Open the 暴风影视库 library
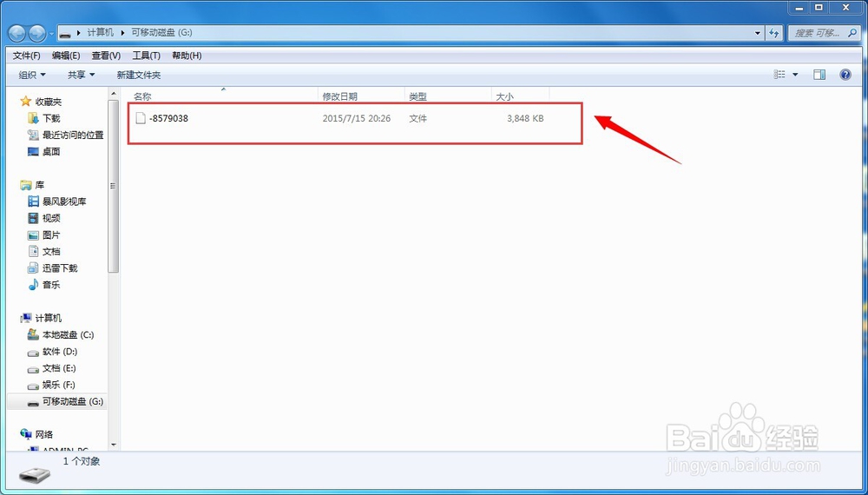868x495 pixels. tap(64, 201)
